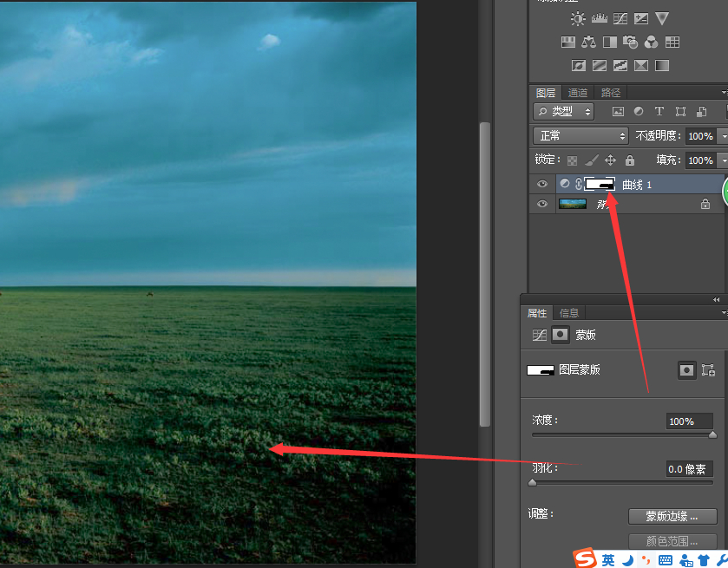Filter layers by shape layers
Image resolution: width=728 pixels, height=568 pixels.
tap(680, 111)
